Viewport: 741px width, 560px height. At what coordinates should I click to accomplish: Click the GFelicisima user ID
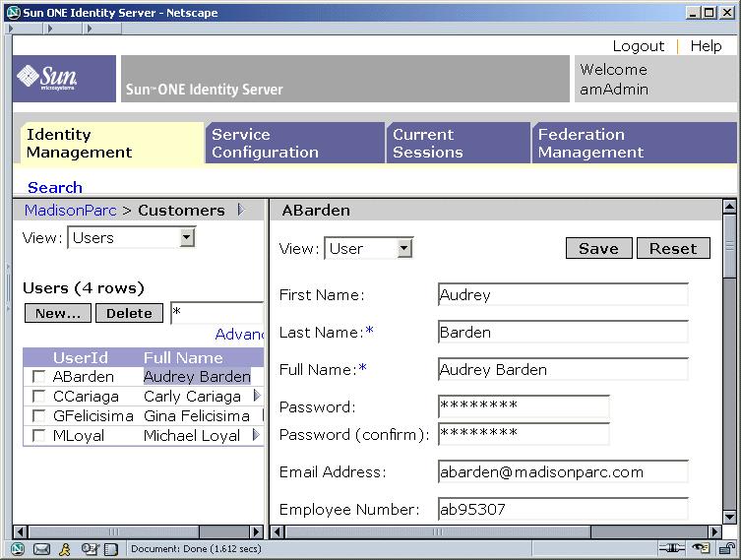pyautogui.click(x=93, y=416)
